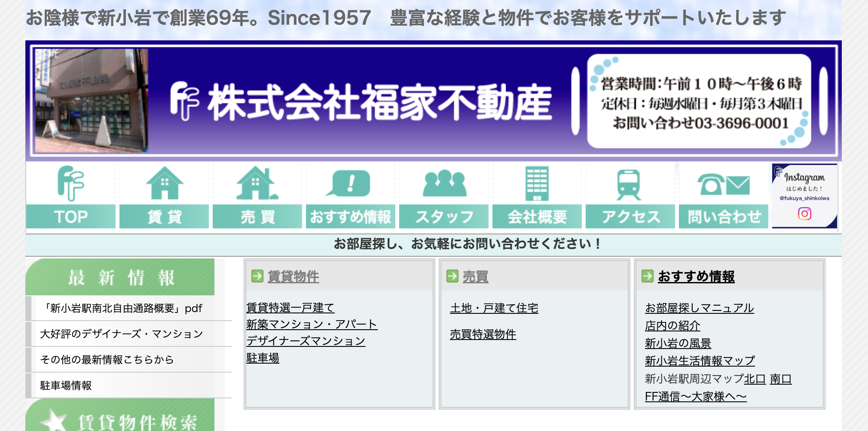Open the 会社概要 navigation tab
The image size is (868, 431).
(537, 216)
